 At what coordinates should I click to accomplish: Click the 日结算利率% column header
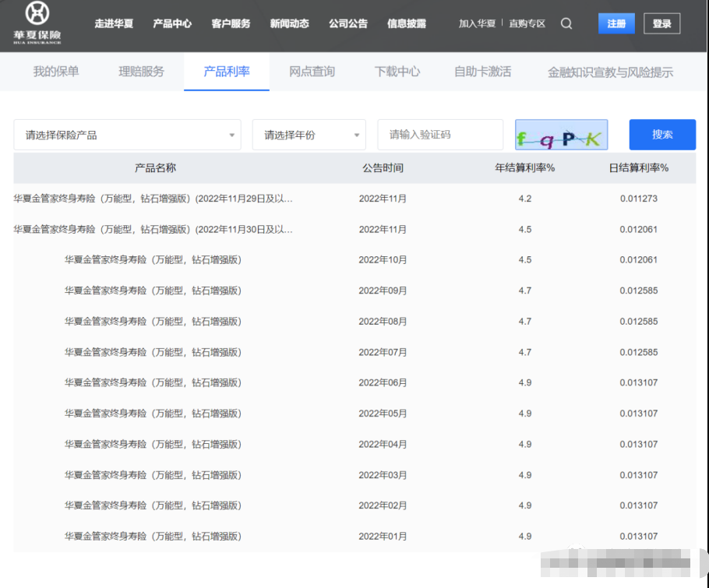click(638, 168)
